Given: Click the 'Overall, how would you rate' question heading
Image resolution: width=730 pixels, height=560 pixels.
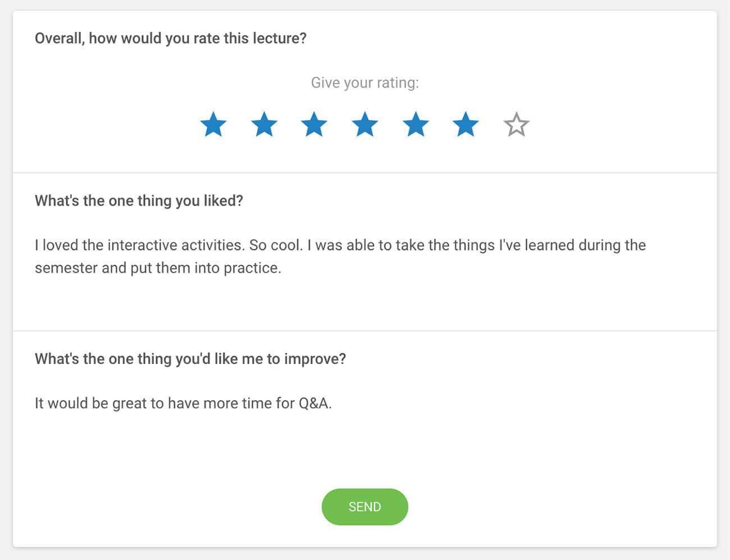Looking at the screenshot, I should [171, 38].
